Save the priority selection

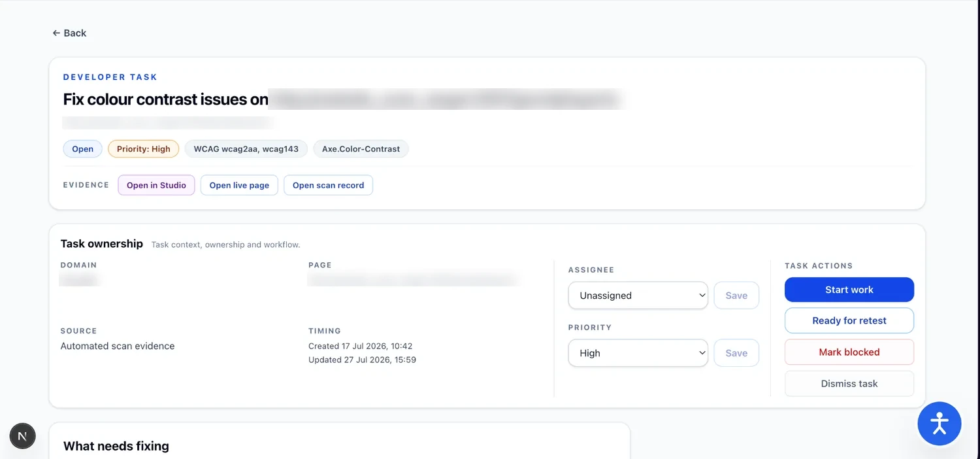pyautogui.click(x=736, y=353)
